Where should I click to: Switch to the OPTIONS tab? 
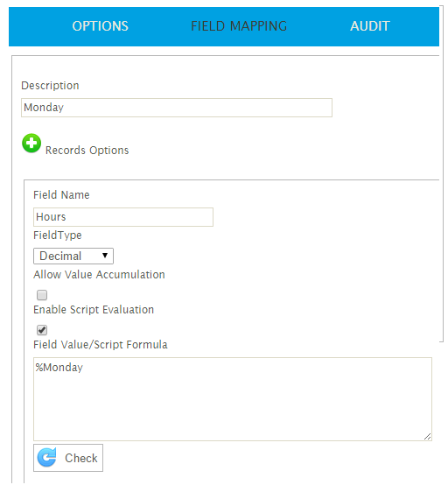point(100,26)
